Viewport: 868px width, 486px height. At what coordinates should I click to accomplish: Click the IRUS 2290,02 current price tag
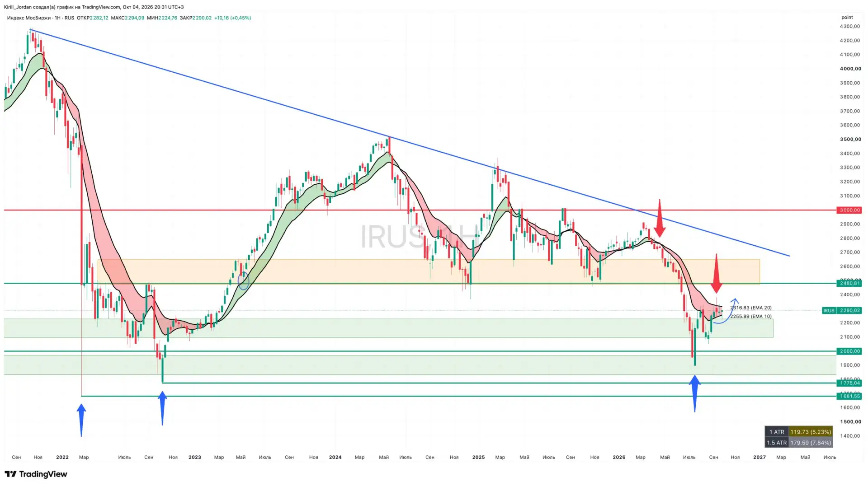pyautogui.click(x=842, y=310)
